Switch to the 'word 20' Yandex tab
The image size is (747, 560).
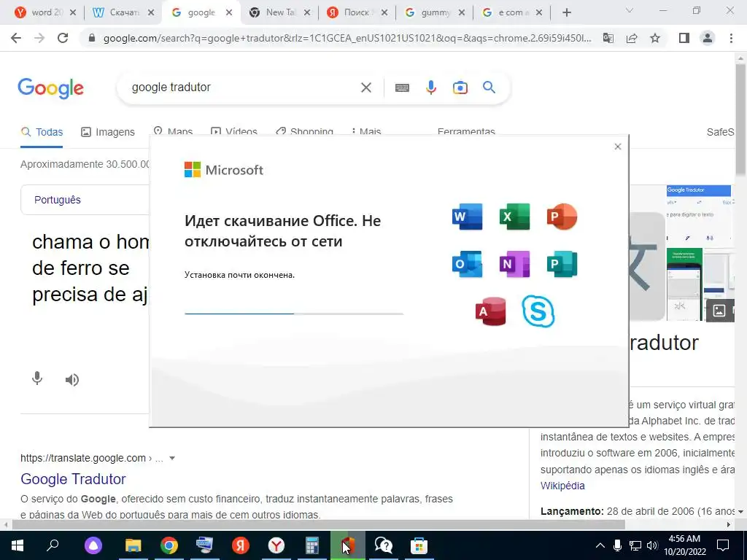pyautogui.click(x=44, y=12)
